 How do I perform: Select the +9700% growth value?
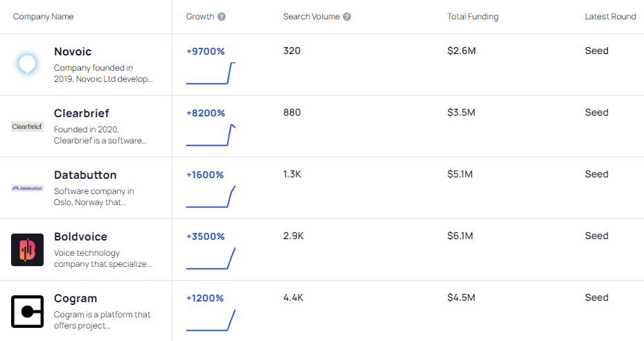(x=206, y=51)
